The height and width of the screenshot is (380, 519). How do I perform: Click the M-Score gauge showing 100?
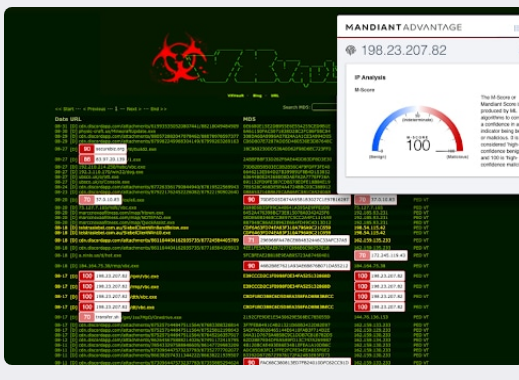[x=418, y=132]
